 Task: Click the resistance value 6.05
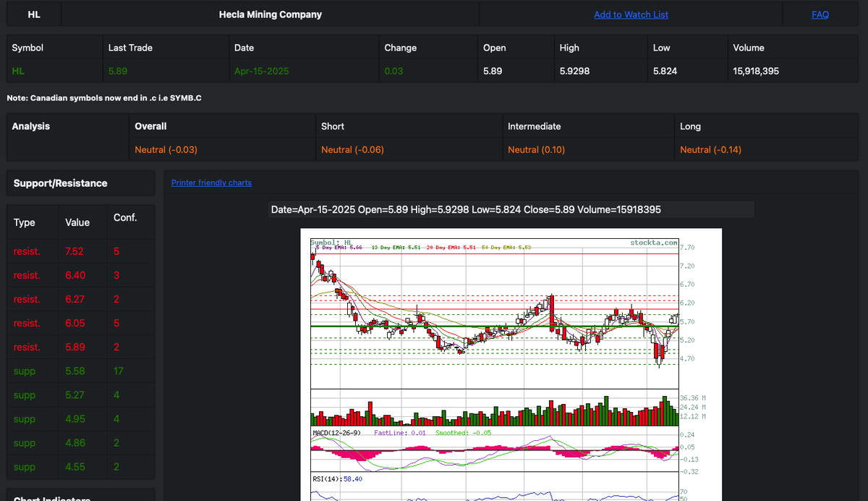pos(75,323)
